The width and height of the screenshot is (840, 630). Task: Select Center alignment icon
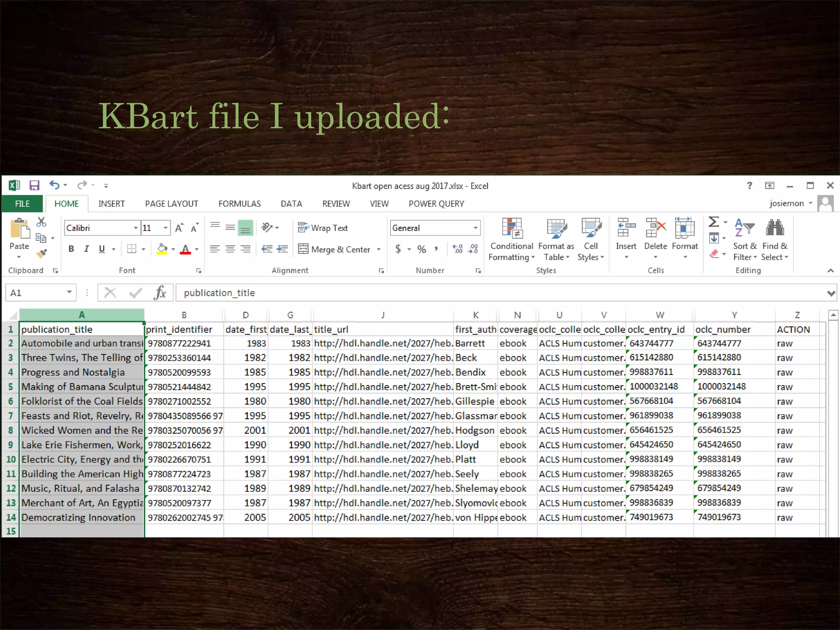click(230, 249)
